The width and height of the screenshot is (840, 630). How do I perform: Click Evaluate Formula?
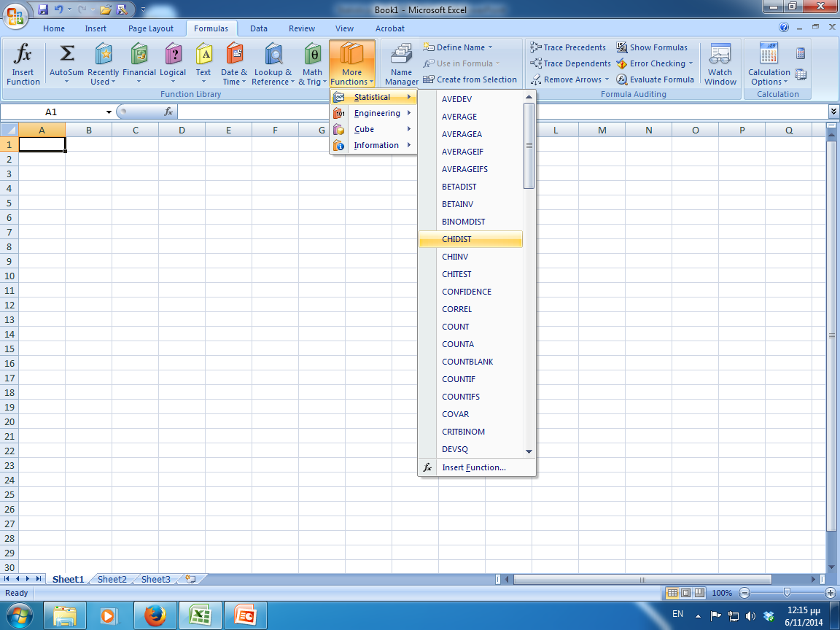[x=655, y=79]
